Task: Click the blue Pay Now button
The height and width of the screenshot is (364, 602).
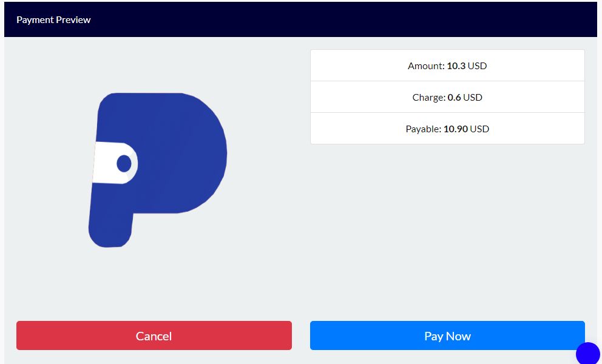Action: [x=447, y=335]
